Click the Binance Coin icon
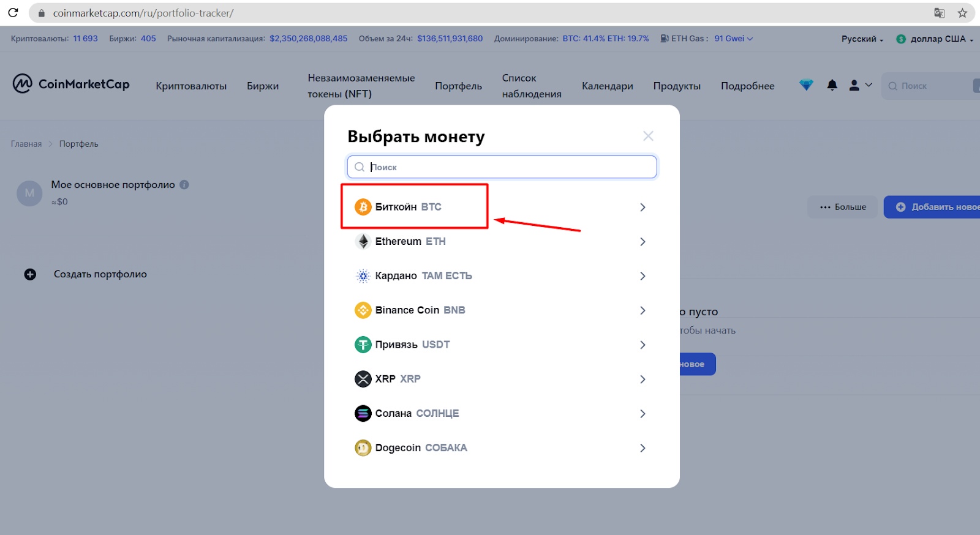The image size is (980, 535). pyautogui.click(x=363, y=310)
